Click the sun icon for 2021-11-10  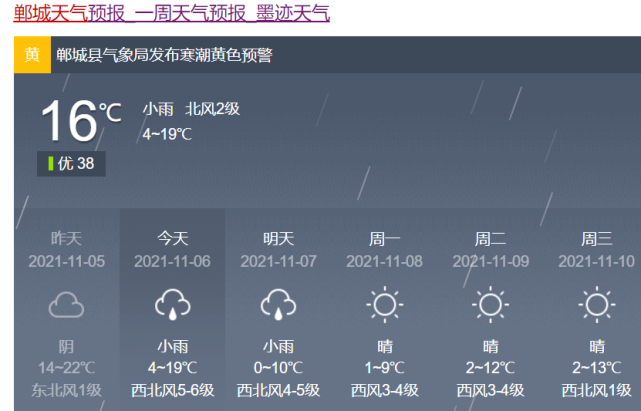coord(596,305)
